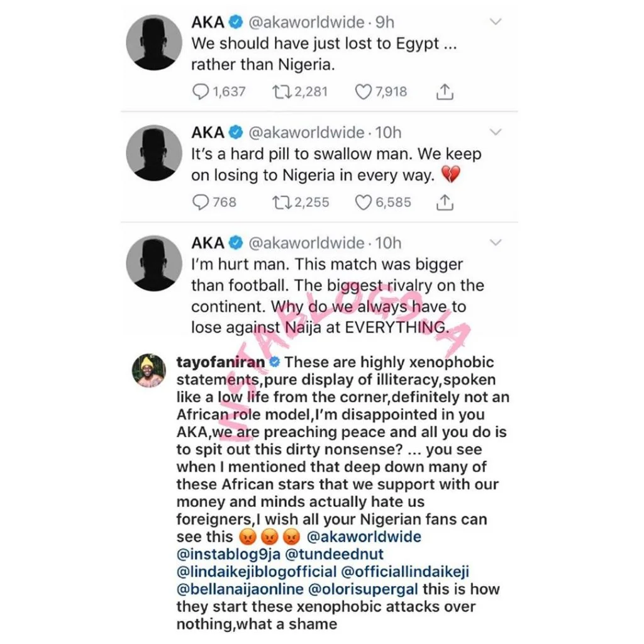The image size is (644, 644).
Task: Expand options for the 'hard pill' tweet
Action: coord(496,132)
